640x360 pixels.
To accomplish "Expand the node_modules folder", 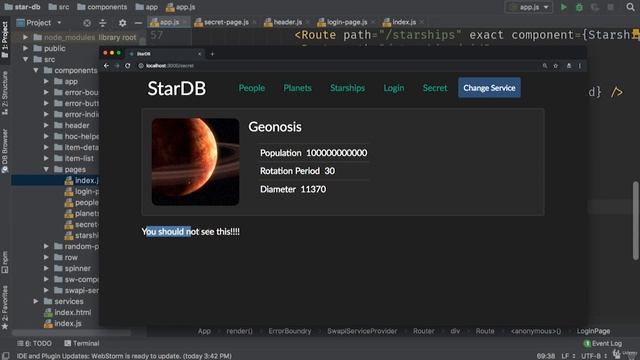I will [26, 37].
